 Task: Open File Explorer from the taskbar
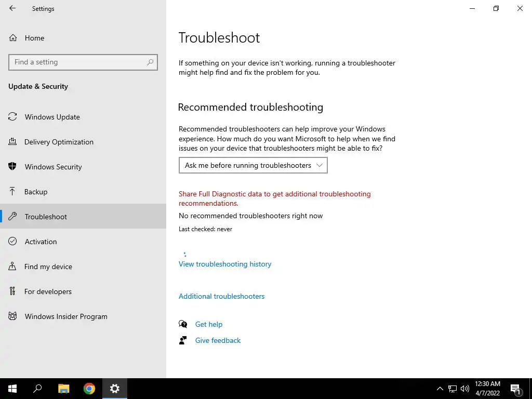pyautogui.click(x=63, y=389)
